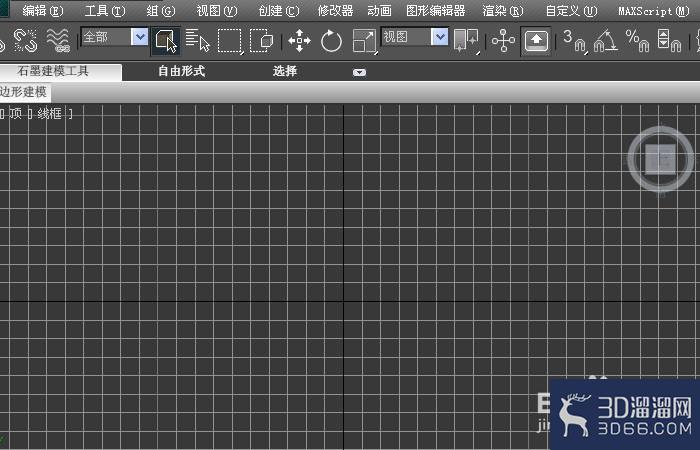Switch to the 选择 ribbon tab

(285, 71)
